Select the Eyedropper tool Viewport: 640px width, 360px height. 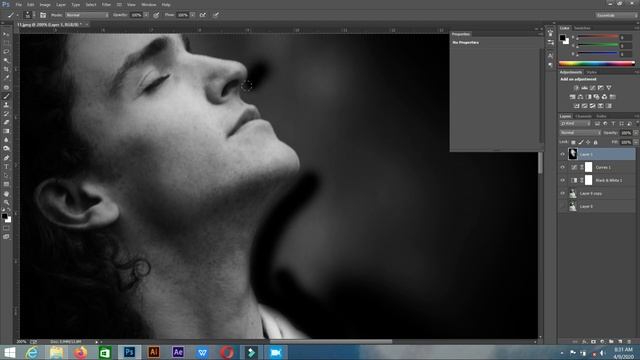click(x=6, y=78)
